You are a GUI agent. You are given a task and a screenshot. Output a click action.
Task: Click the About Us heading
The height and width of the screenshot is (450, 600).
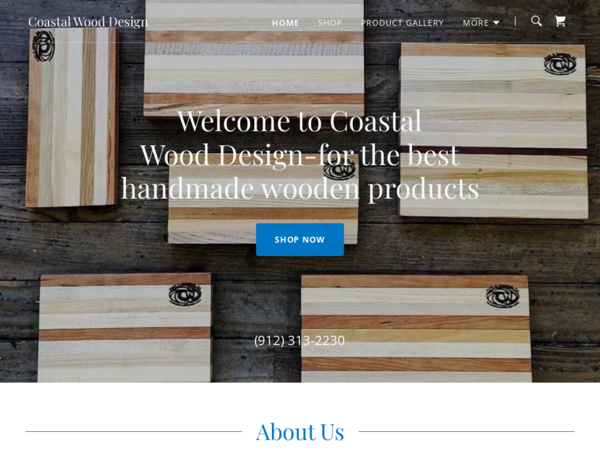pos(300,432)
